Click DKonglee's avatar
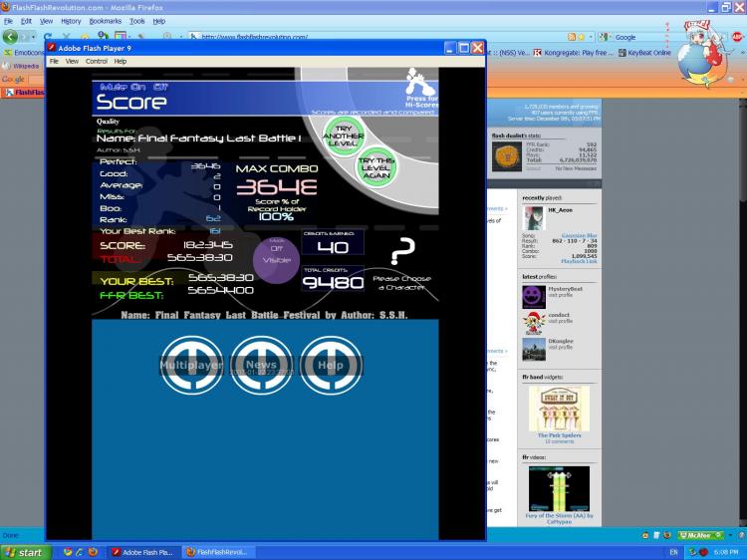Image resolution: width=747 pixels, height=560 pixels. click(x=534, y=350)
